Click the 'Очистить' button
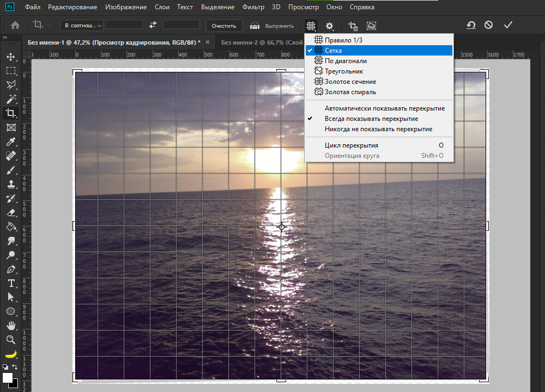 click(x=224, y=26)
